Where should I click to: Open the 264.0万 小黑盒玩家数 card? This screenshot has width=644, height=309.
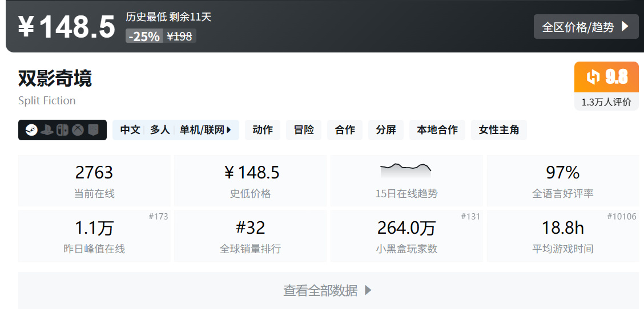(406, 236)
